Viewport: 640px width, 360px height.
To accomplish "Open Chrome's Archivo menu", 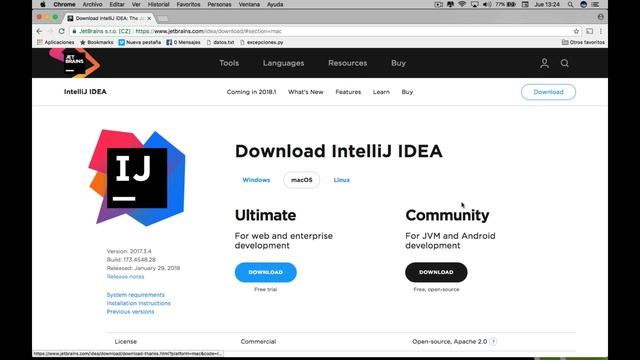I will 92,4.
